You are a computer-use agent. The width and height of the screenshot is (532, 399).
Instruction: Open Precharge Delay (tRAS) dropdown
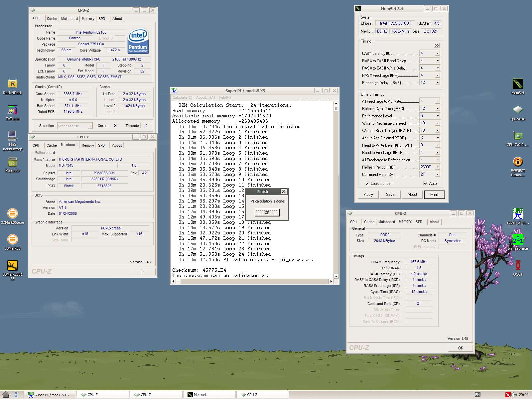click(x=438, y=82)
